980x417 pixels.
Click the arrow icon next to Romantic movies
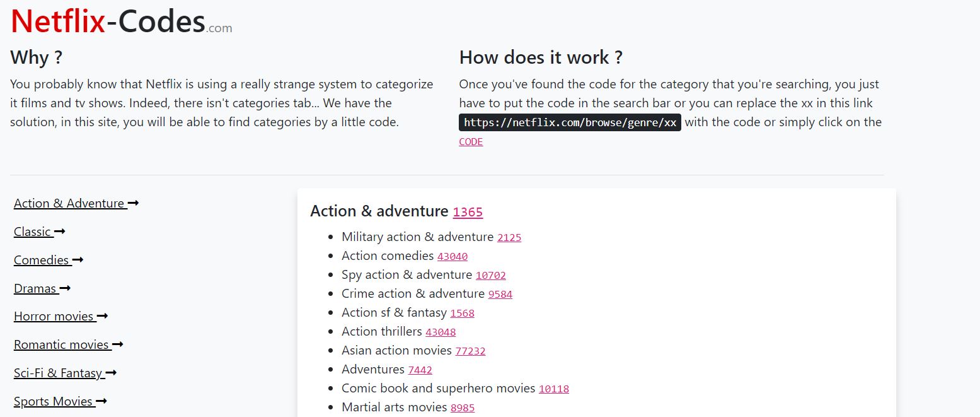tap(117, 344)
